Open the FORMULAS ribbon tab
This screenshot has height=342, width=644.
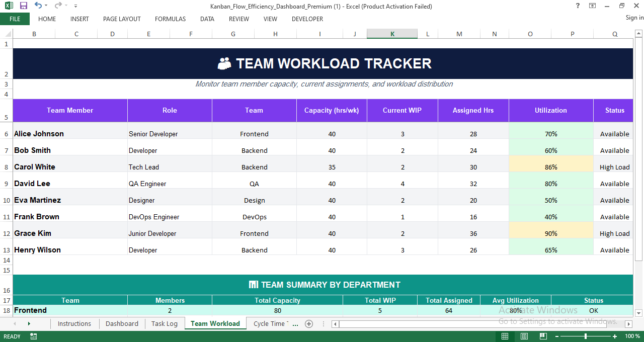point(170,19)
